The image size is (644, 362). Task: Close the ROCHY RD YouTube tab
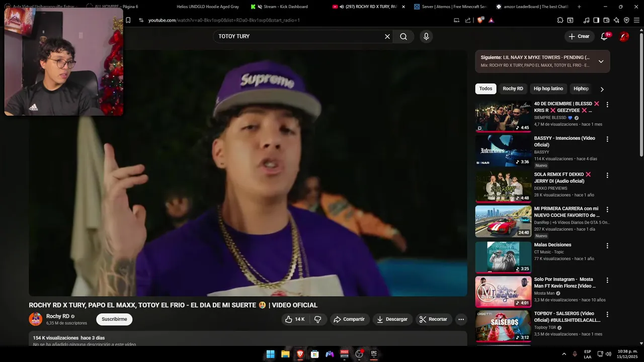[404, 7]
